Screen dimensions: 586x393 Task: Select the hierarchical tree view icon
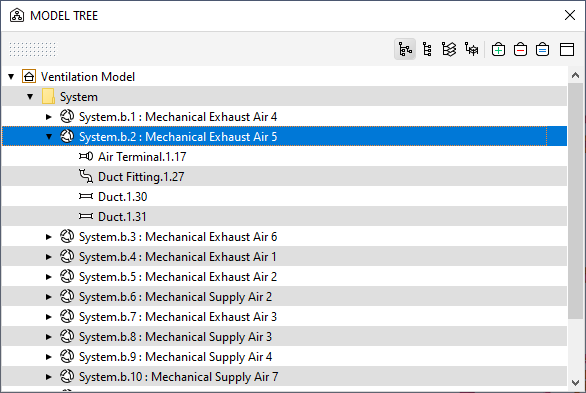pos(405,49)
